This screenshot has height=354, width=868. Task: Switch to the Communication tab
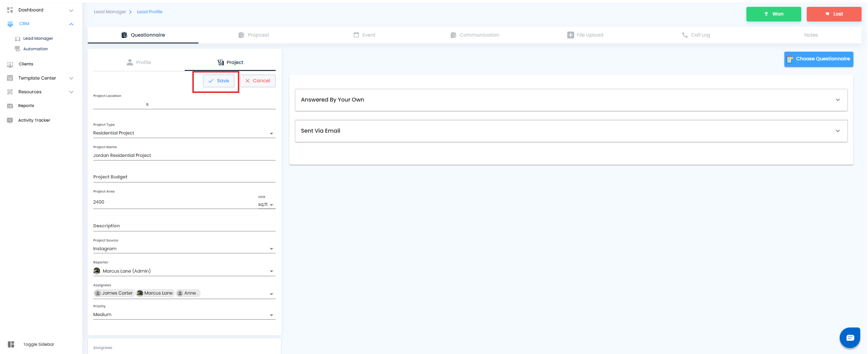click(x=475, y=35)
